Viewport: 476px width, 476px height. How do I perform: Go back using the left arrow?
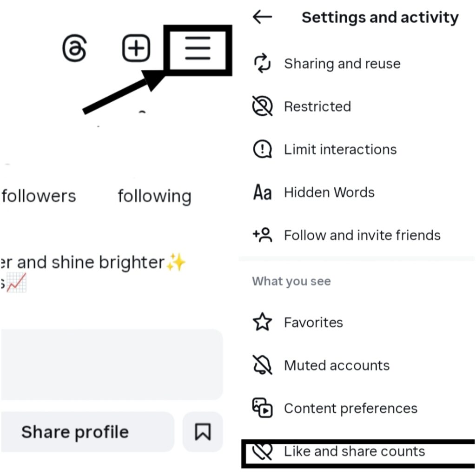pyautogui.click(x=262, y=18)
